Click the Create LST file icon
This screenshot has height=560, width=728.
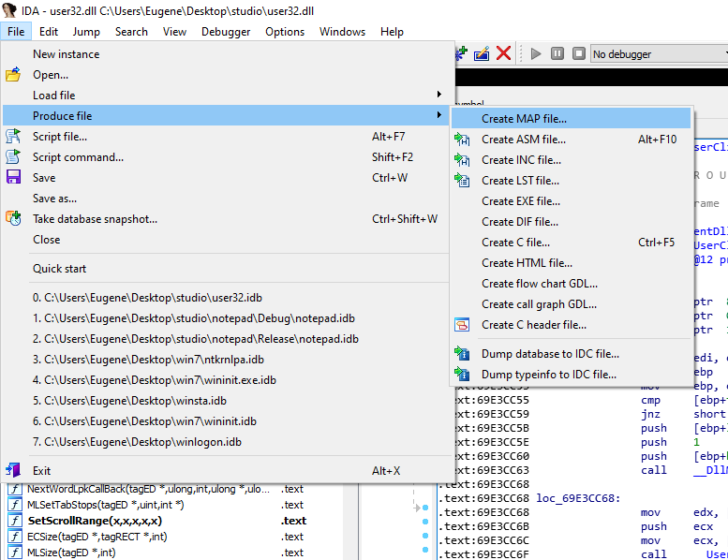[462, 181]
